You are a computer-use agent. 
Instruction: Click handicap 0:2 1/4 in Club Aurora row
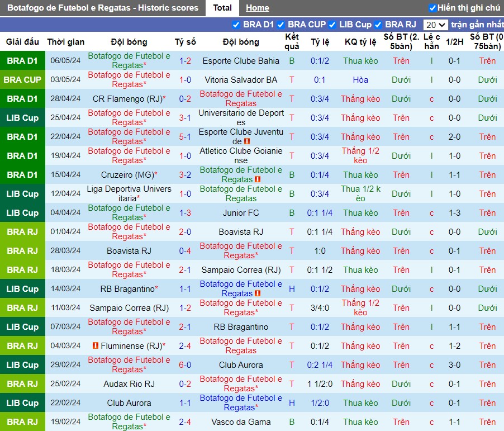[320, 364]
